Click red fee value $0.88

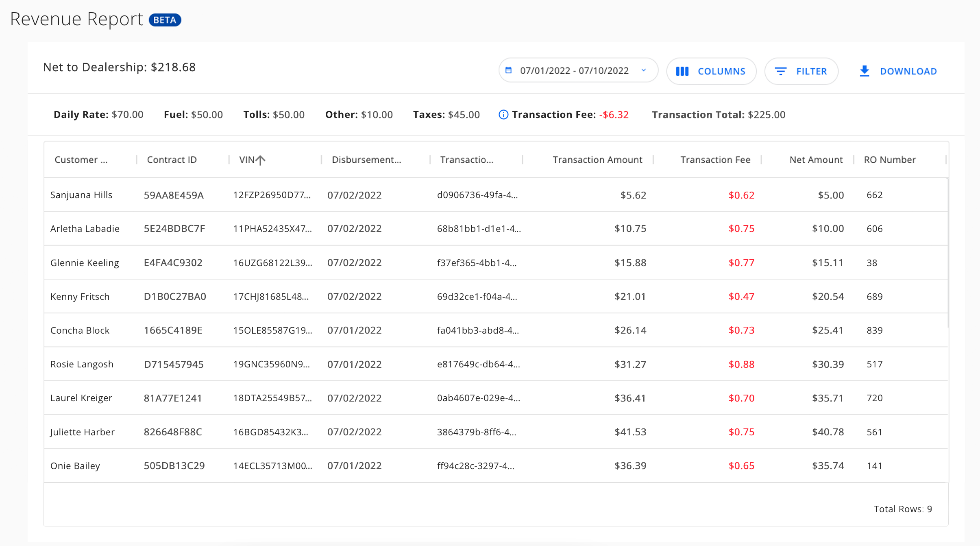pos(741,364)
